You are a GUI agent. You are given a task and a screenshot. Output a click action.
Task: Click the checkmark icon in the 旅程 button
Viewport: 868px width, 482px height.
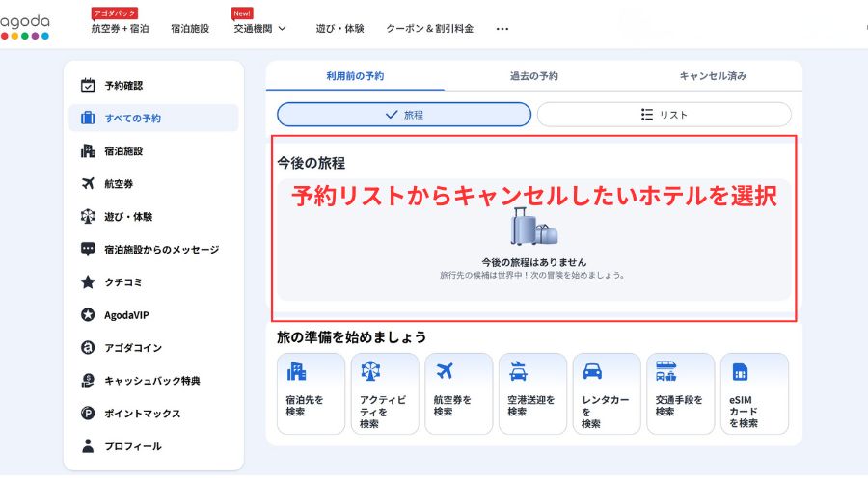[392, 115]
